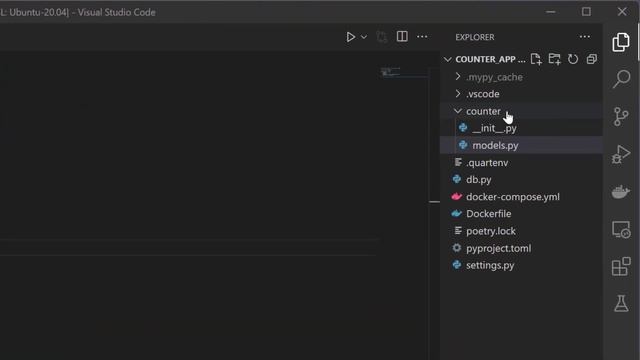Open the run options dropdown arrow
This screenshot has height=360, width=640.
pos(364,37)
